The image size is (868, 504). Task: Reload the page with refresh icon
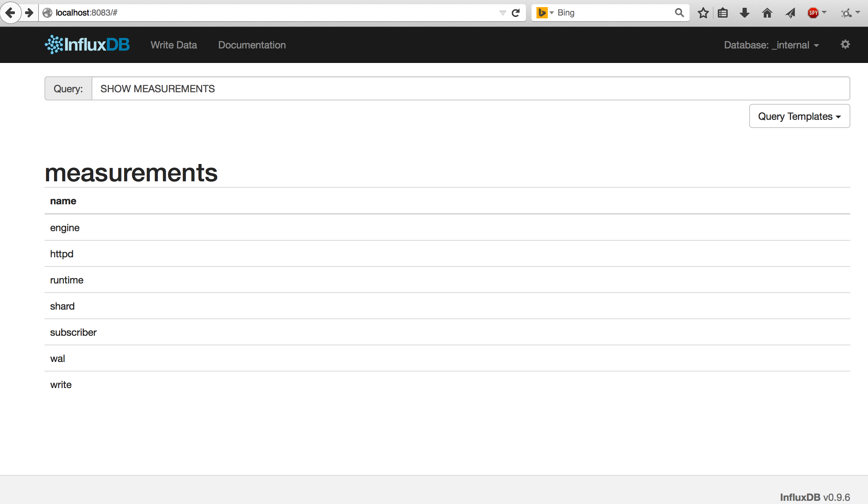click(x=516, y=13)
